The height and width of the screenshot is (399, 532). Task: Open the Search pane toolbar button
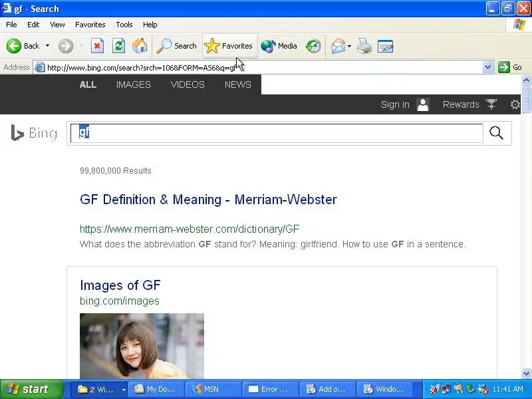[176, 46]
